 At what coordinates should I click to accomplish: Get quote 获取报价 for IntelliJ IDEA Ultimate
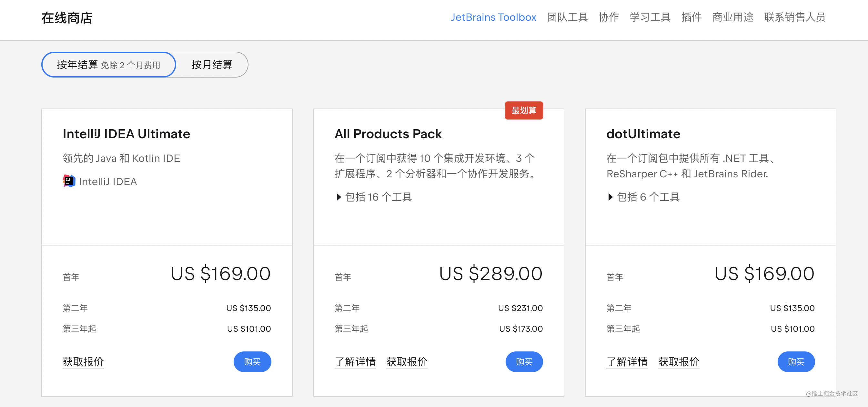(83, 361)
